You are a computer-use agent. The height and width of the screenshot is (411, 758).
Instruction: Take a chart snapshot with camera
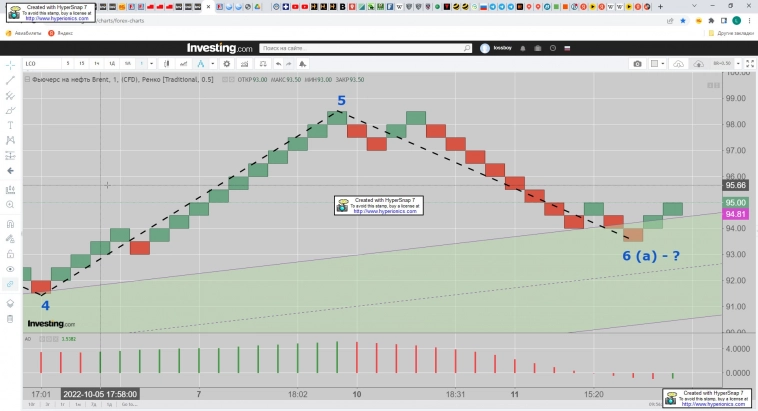pos(638,64)
